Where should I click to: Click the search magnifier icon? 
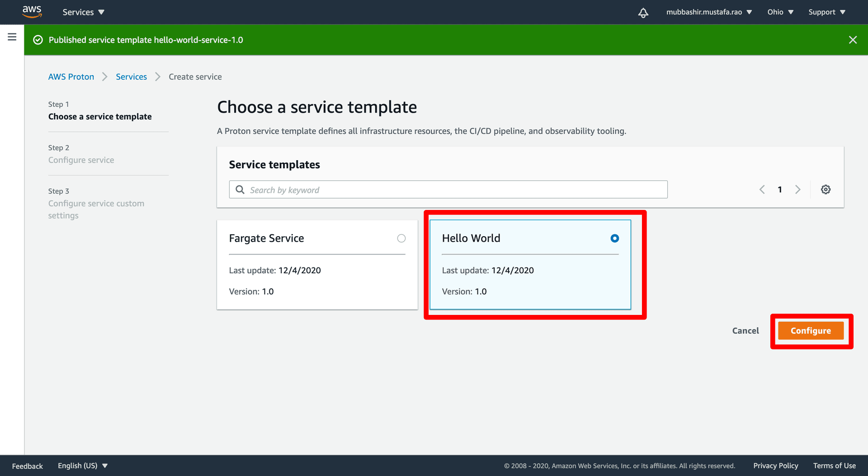[240, 190]
